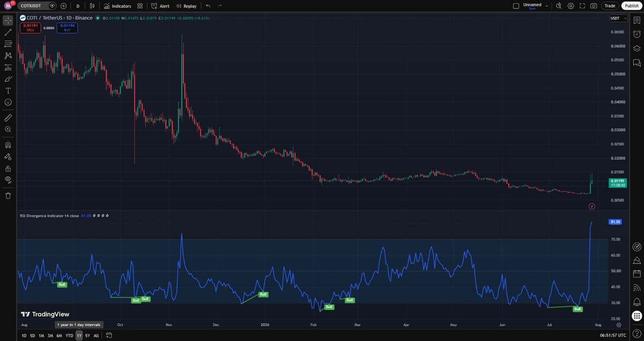Click the red SELL price button

[x=30, y=27]
